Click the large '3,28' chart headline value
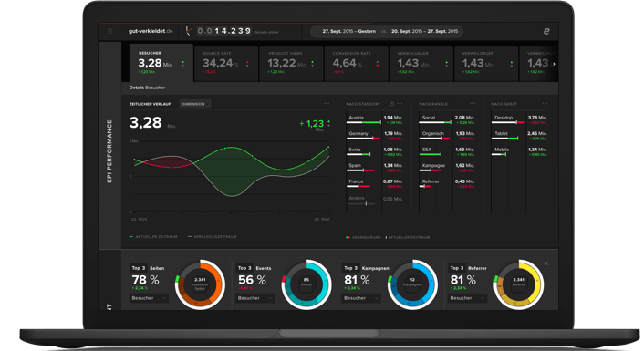The width and height of the screenshot is (644, 351). click(x=145, y=122)
